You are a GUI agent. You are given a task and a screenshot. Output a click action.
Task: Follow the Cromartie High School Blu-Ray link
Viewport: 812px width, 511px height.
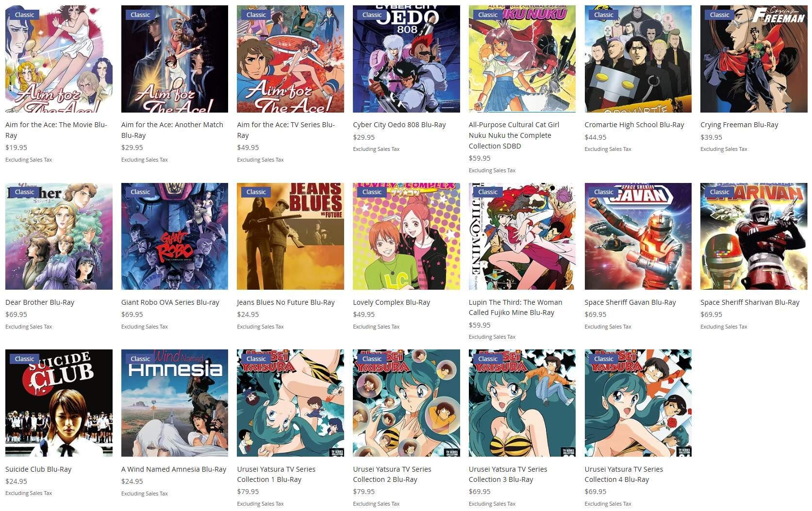tap(634, 125)
